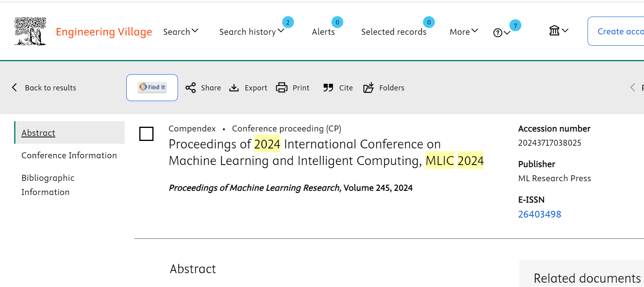Click the Back to results arrow icon
This screenshot has height=287, width=644.
[x=15, y=87]
